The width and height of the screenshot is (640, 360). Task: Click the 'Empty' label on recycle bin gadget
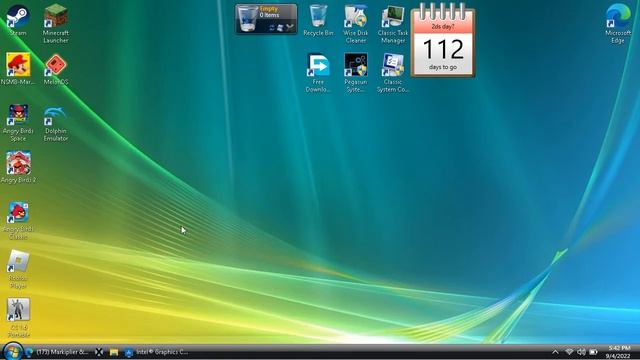(x=269, y=9)
